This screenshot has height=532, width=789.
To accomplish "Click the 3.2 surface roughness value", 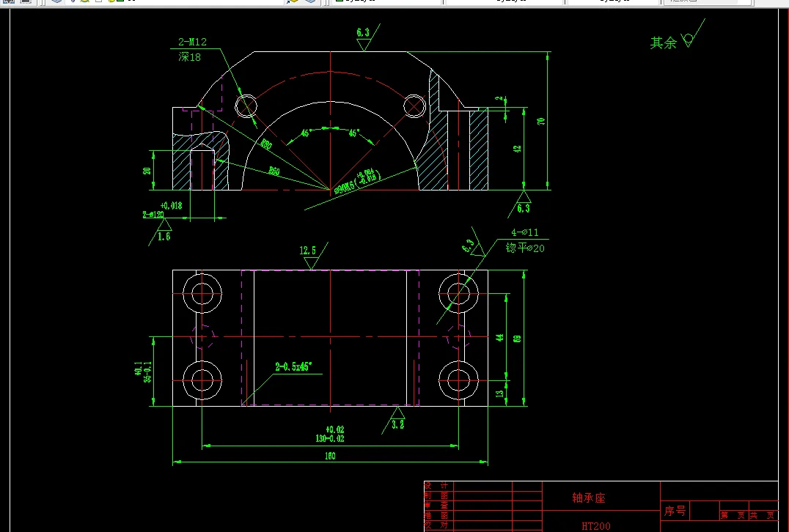I will 398,424.
